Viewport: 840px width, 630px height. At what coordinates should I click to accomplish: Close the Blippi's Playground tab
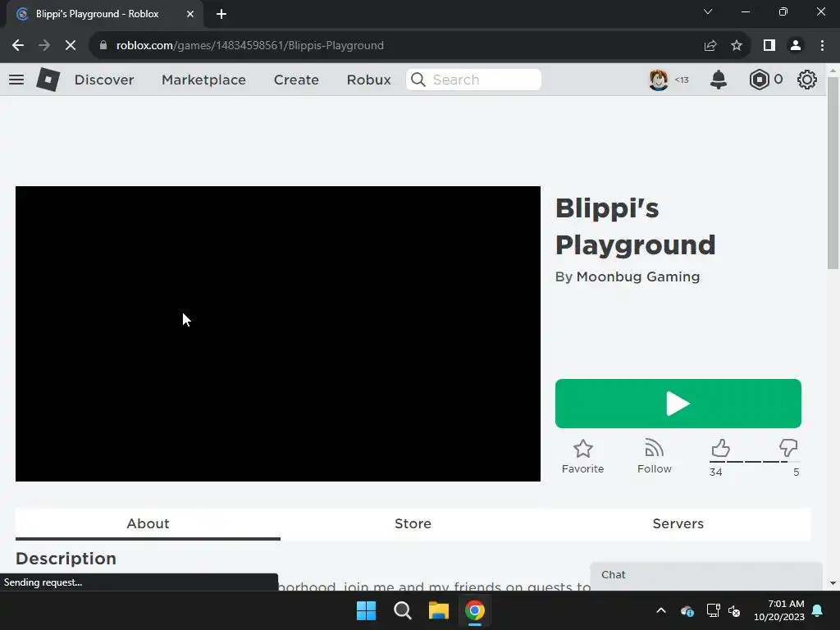click(190, 14)
